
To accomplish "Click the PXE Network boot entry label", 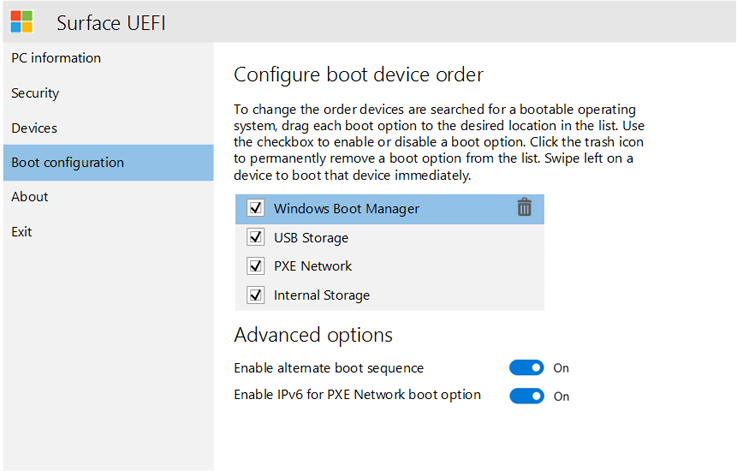I will point(313,267).
